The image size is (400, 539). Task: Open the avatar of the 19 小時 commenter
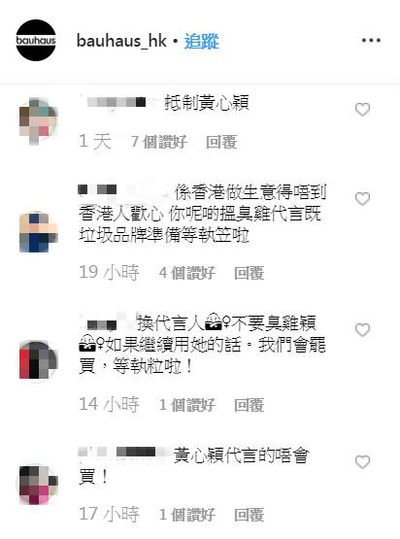[x=38, y=232]
